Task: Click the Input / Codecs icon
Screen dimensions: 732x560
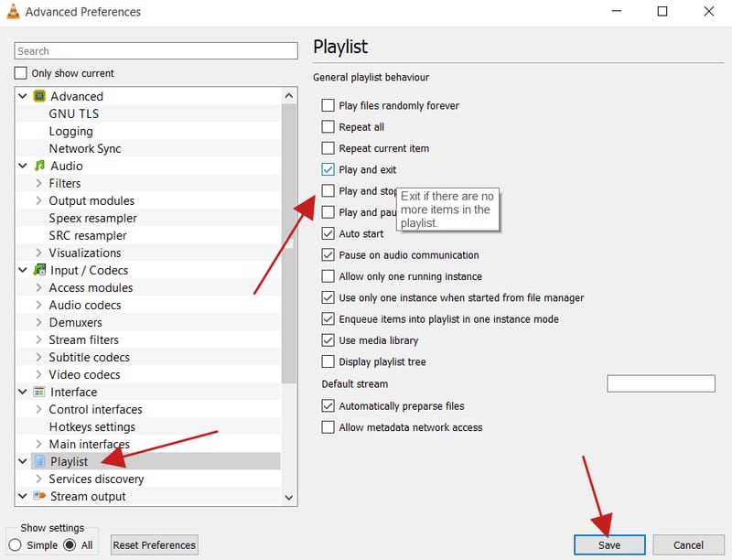Action: (39, 270)
